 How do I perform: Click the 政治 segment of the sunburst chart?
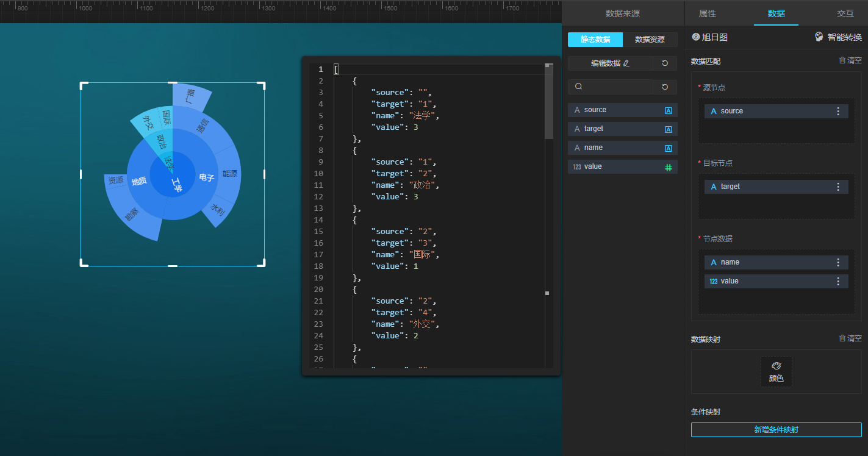pos(161,142)
